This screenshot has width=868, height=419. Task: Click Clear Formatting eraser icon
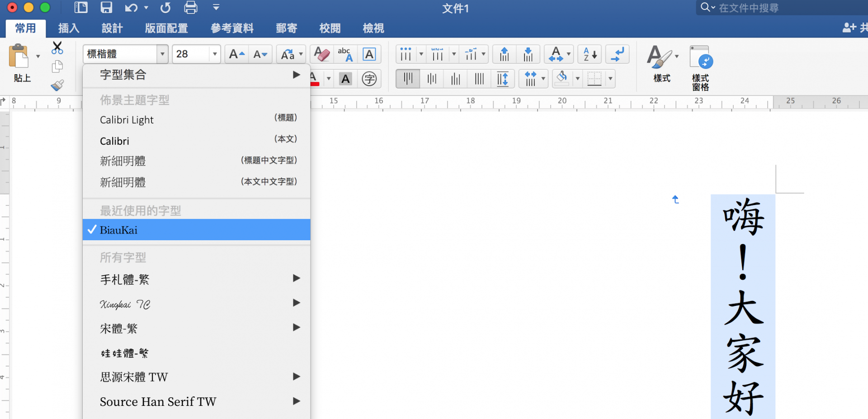[x=322, y=54]
